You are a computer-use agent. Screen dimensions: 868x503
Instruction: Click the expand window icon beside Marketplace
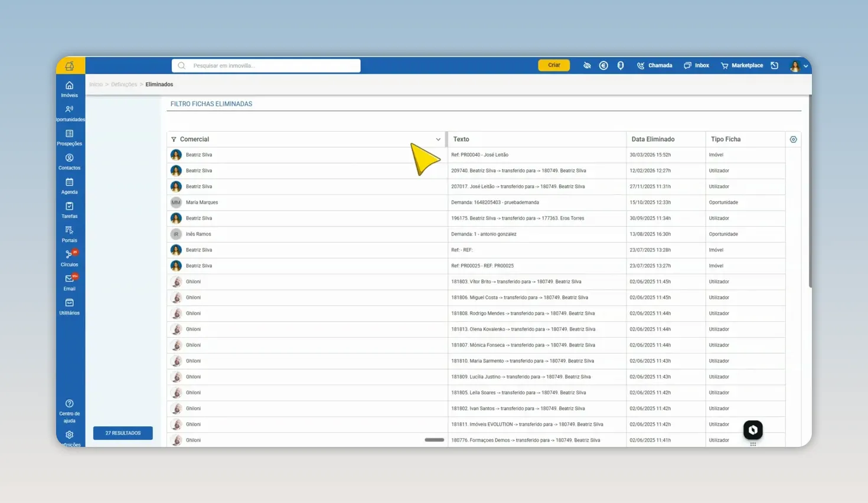click(775, 66)
